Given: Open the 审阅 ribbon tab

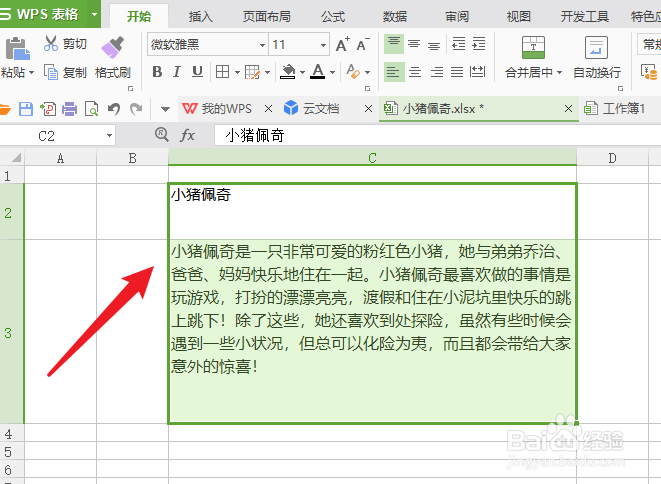Looking at the screenshot, I should click(x=457, y=16).
